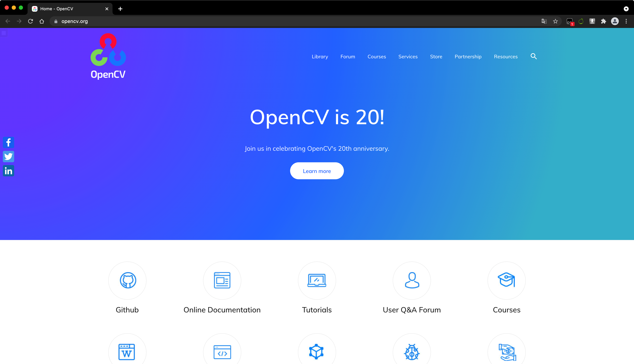Open the Courses navigation tab
Viewport: 634px width, 364px height.
(x=376, y=57)
